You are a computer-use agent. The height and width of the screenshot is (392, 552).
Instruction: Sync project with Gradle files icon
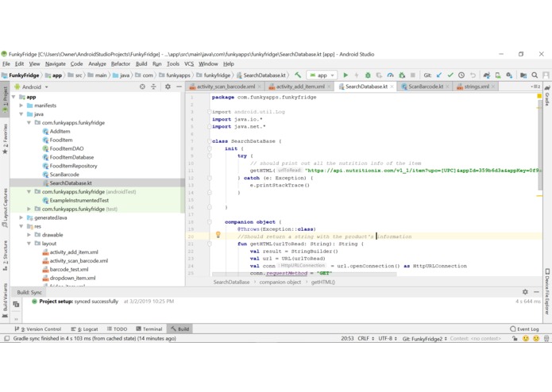pyautogui.click(x=487, y=75)
